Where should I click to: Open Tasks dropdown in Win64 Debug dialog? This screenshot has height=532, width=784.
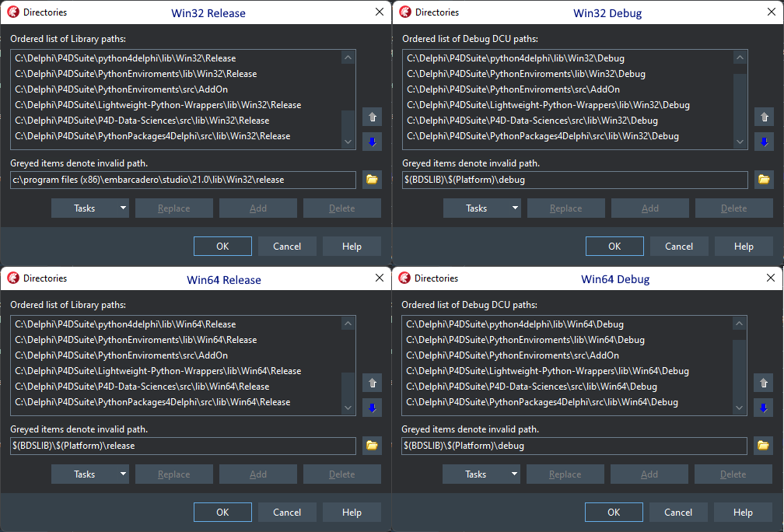pyautogui.click(x=481, y=474)
